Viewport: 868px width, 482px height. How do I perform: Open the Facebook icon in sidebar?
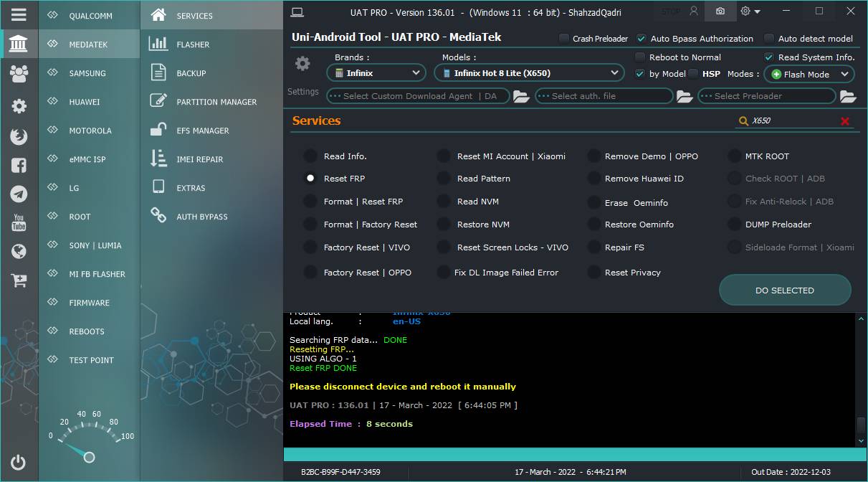point(19,165)
